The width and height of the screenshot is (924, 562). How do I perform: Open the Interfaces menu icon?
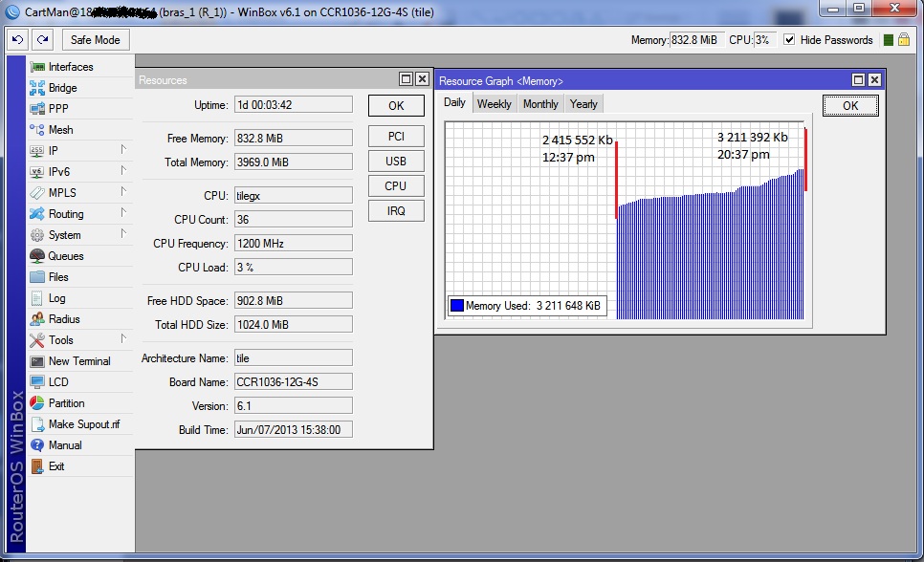37,67
